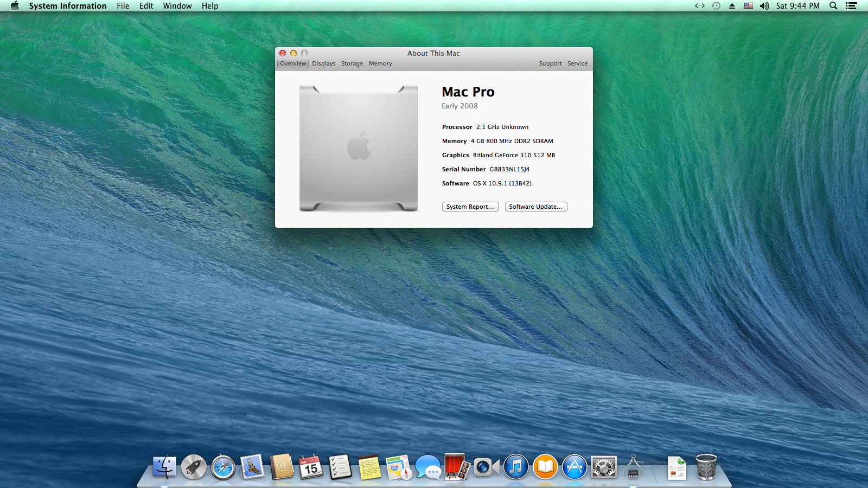This screenshot has height=488, width=868.
Task: Open the Service link
Action: coord(577,63)
